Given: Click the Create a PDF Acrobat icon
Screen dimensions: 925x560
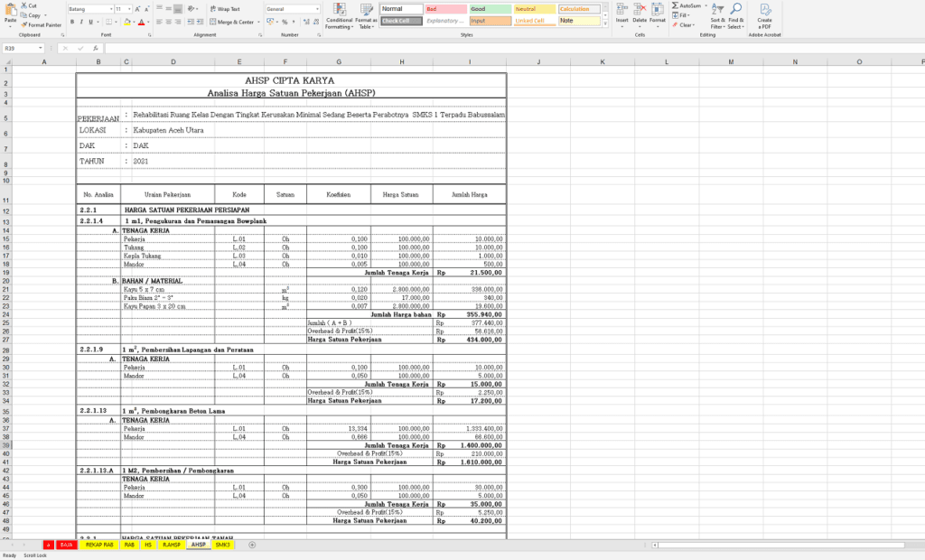Looking at the screenshot, I should click(764, 9).
